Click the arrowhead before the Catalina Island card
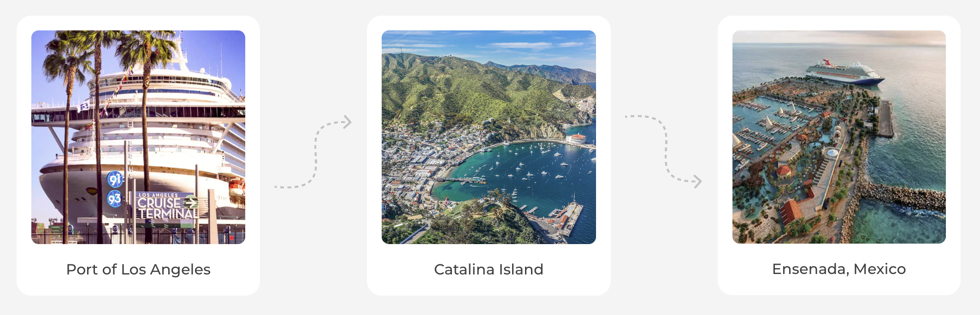 point(348,122)
